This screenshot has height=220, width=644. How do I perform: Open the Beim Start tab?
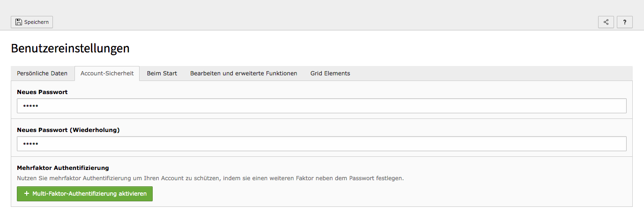coord(162,73)
